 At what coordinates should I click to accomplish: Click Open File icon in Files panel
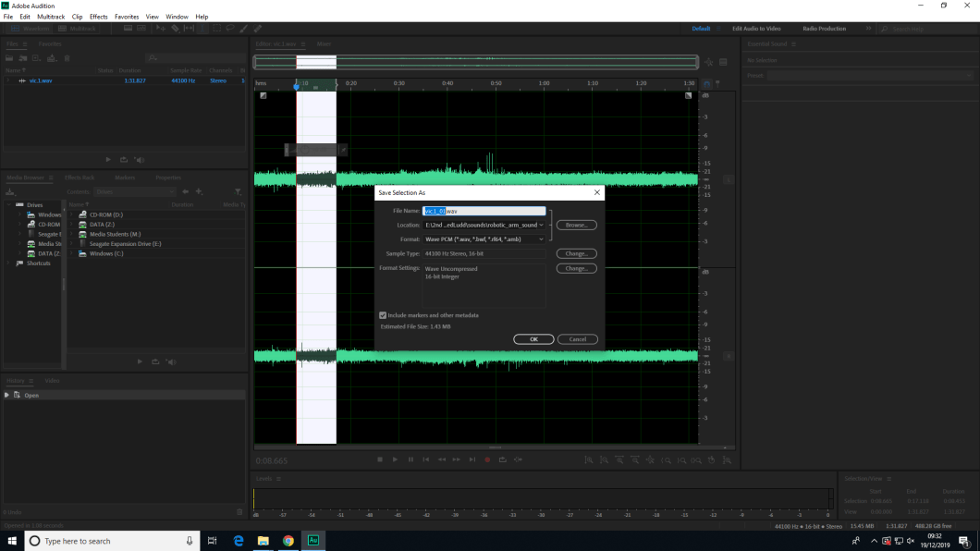click(9, 58)
